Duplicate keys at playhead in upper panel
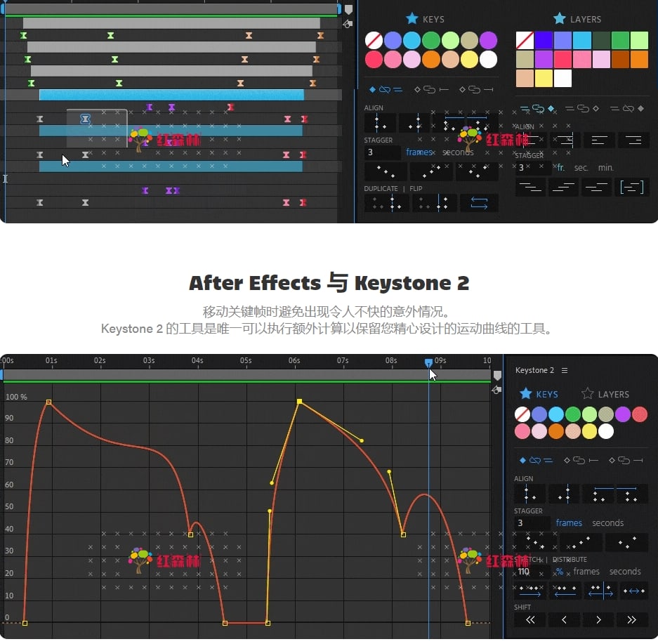Screen dimensions: 658x644 point(386,203)
